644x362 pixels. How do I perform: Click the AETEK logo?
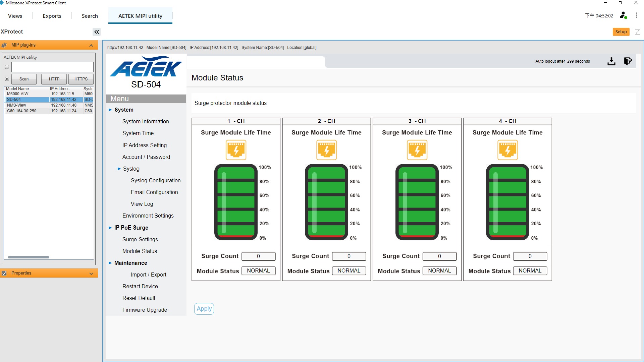pyautogui.click(x=146, y=66)
